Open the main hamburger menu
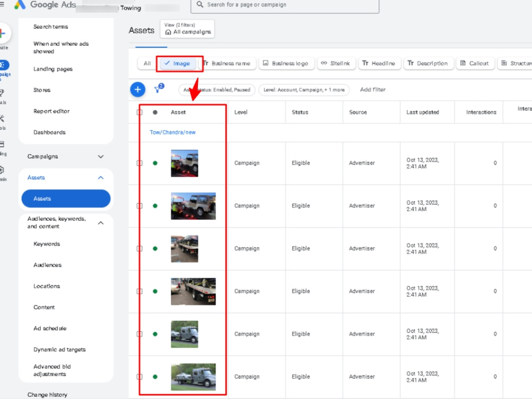This screenshot has width=532, height=399. 2,4
